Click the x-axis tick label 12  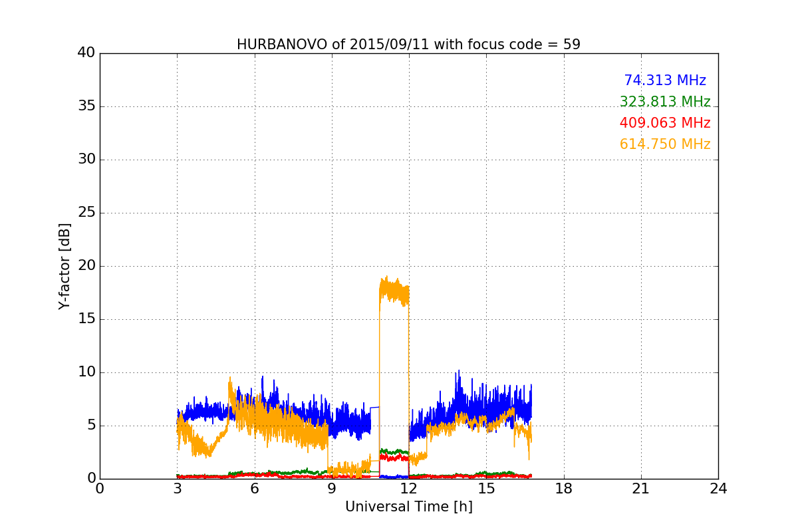409,489
